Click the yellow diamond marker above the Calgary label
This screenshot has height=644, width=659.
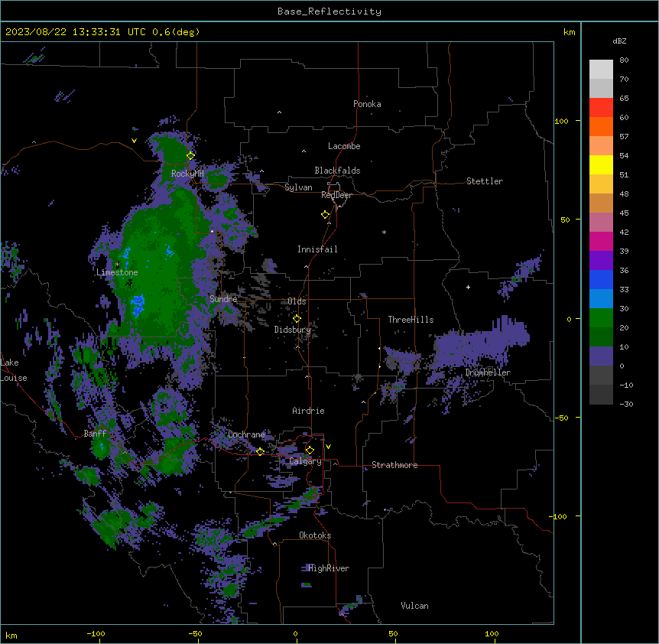(x=310, y=450)
